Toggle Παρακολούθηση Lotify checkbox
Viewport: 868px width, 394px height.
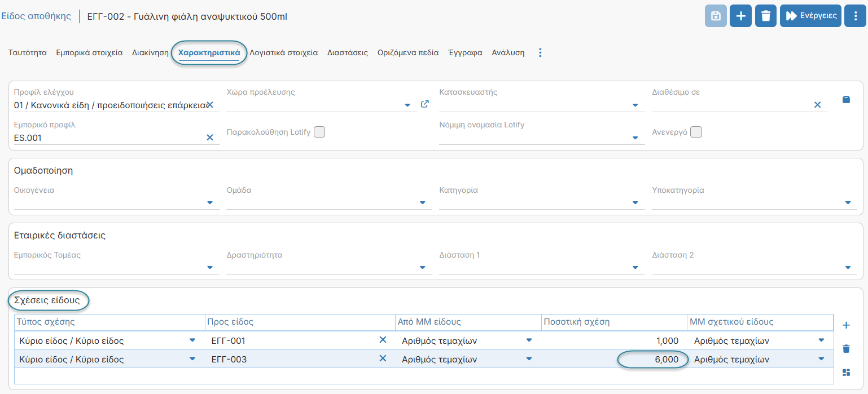pos(319,132)
